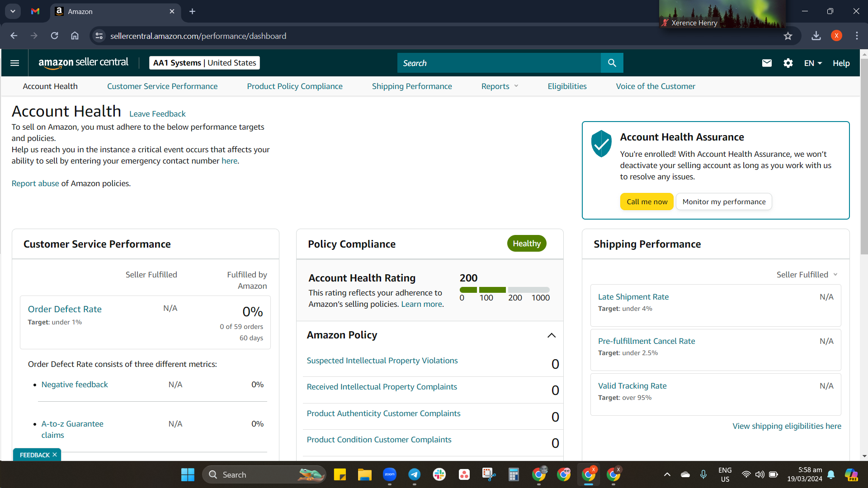Reload the Seller Central page
This screenshot has width=868, height=488.
click(x=54, y=36)
